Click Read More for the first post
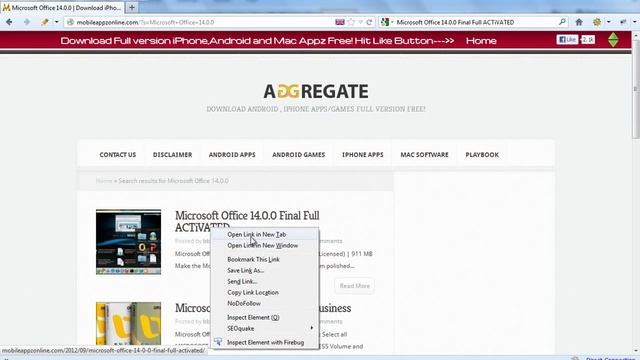This screenshot has height=360, width=640. [355, 286]
